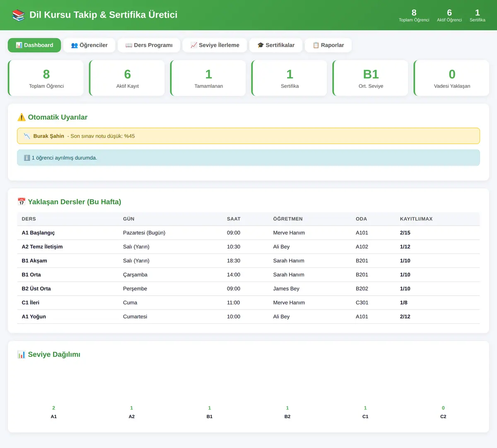Switch to the Raporlar tab
This screenshot has height=448, width=497.
(328, 45)
